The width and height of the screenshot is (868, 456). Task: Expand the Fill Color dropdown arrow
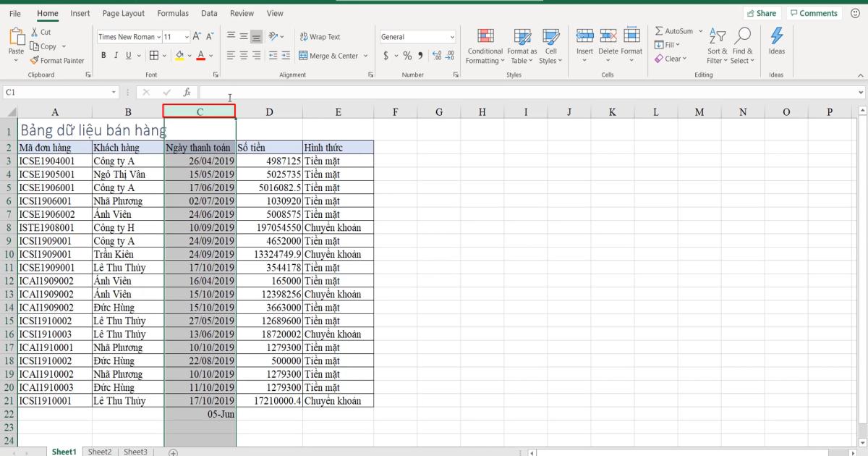pyautogui.click(x=190, y=55)
